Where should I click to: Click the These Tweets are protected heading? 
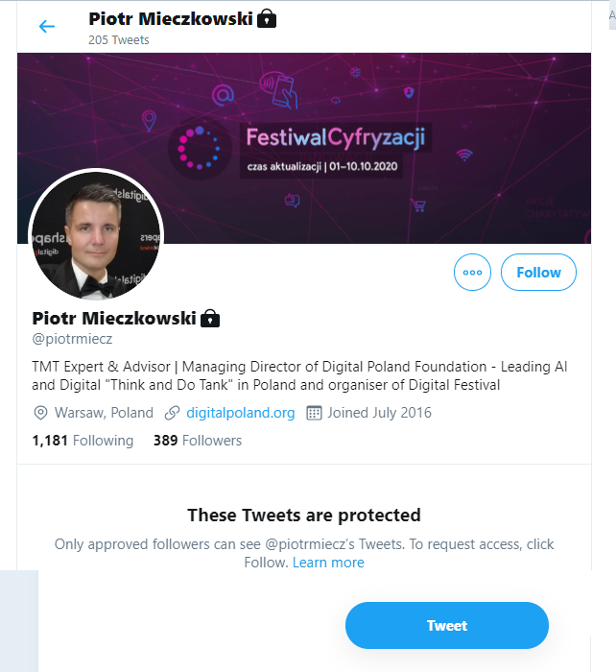(304, 516)
